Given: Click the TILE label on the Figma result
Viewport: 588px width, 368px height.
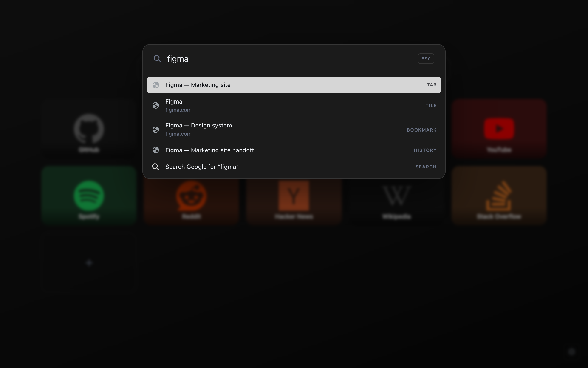Looking at the screenshot, I should 431,106.
